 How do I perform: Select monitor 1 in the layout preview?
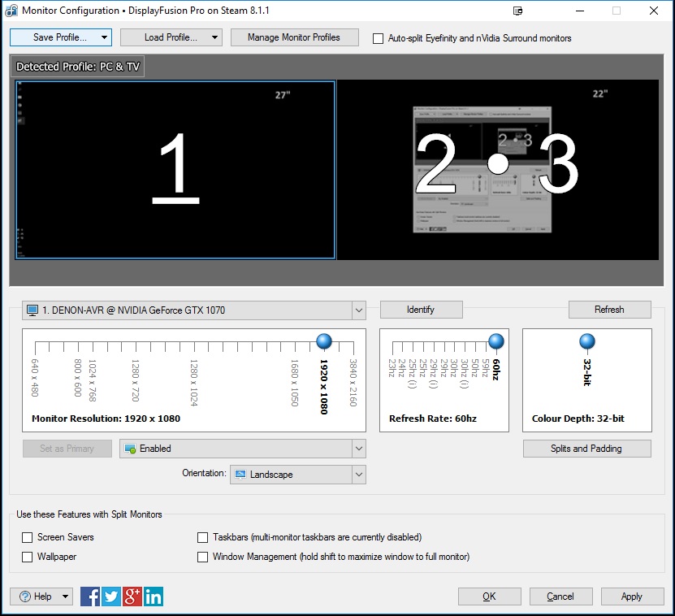[x=175, y=169]
